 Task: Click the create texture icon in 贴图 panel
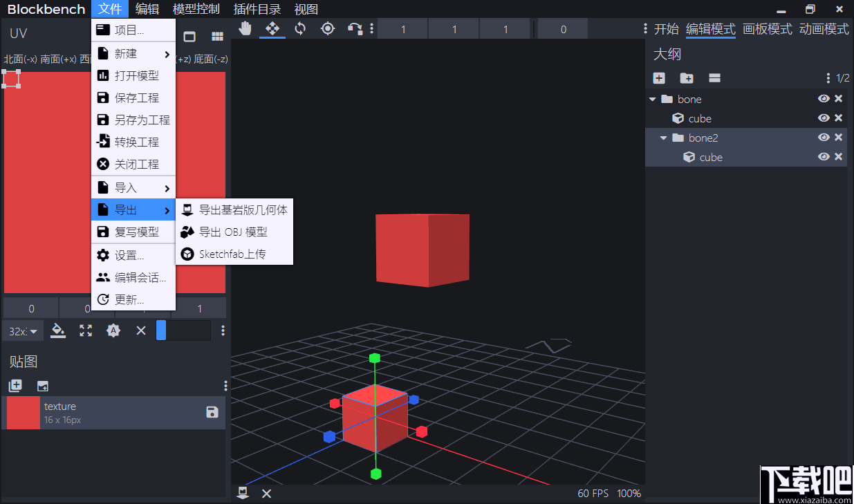[x=15, y=385]
